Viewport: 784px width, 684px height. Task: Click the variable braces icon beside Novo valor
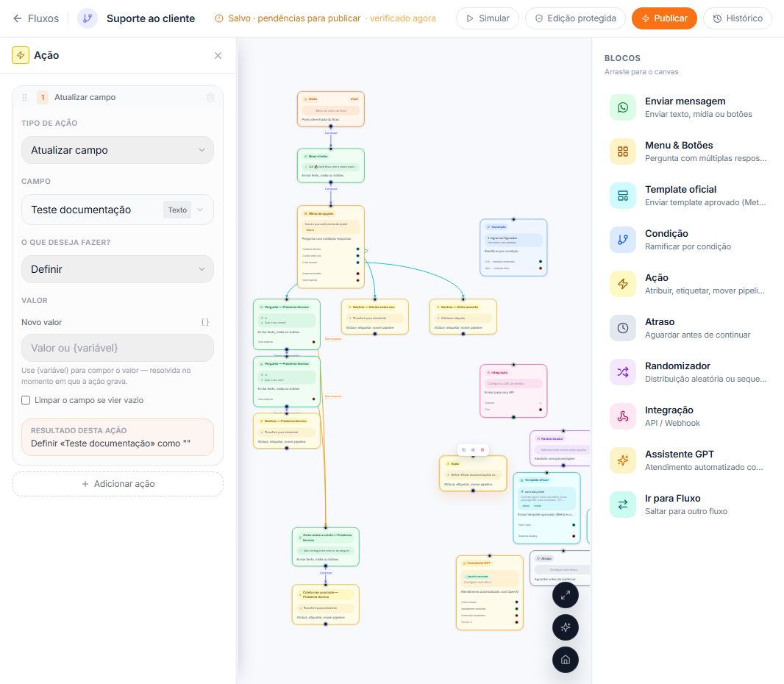[x=205, y=322]
